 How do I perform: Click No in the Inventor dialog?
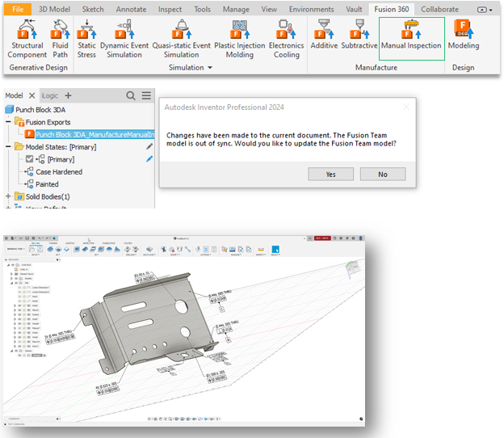[x=383, y=174]
